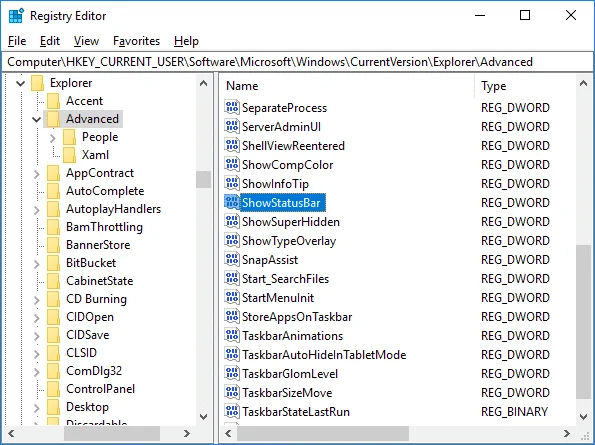
Task: Expand the CLSID key
Action: tap(37, 354)
